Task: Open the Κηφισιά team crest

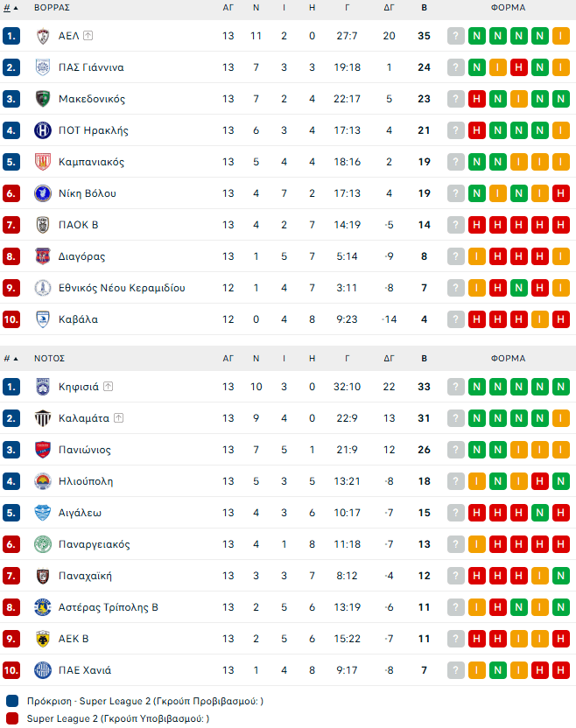Action: [42, 387]
